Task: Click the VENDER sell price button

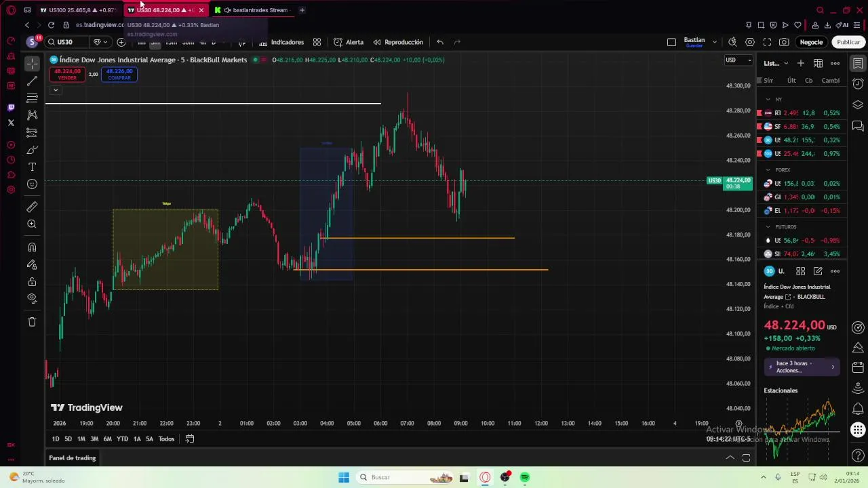Action: click(x=67, y=74)
